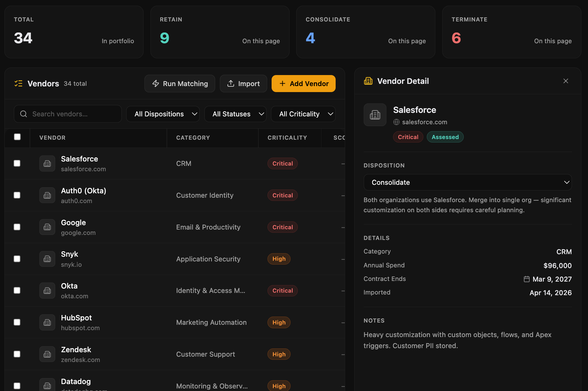The width and height of the screenshot is (588, 391).
Task: Click the Run Matching button
Action: [180, 84]
